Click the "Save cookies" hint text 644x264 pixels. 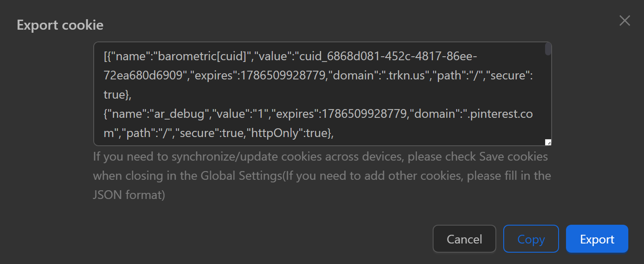click(x=513, y=156)
